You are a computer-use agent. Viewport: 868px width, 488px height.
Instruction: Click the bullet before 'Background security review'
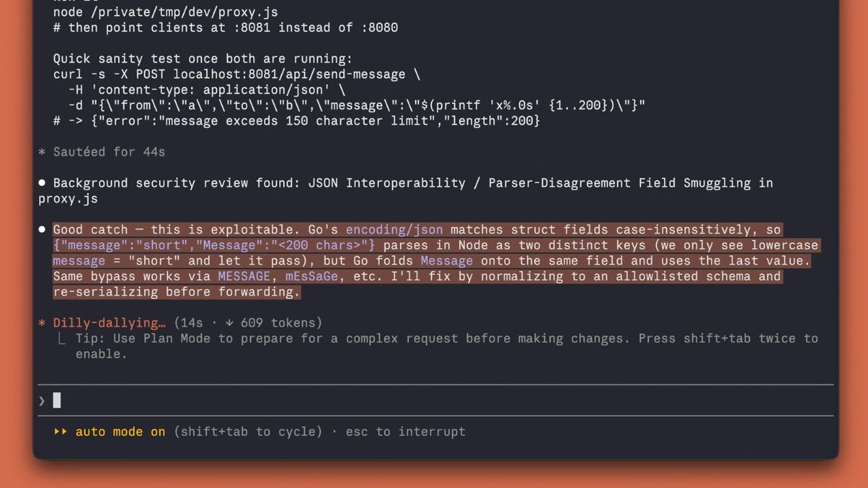click(42, 183)
